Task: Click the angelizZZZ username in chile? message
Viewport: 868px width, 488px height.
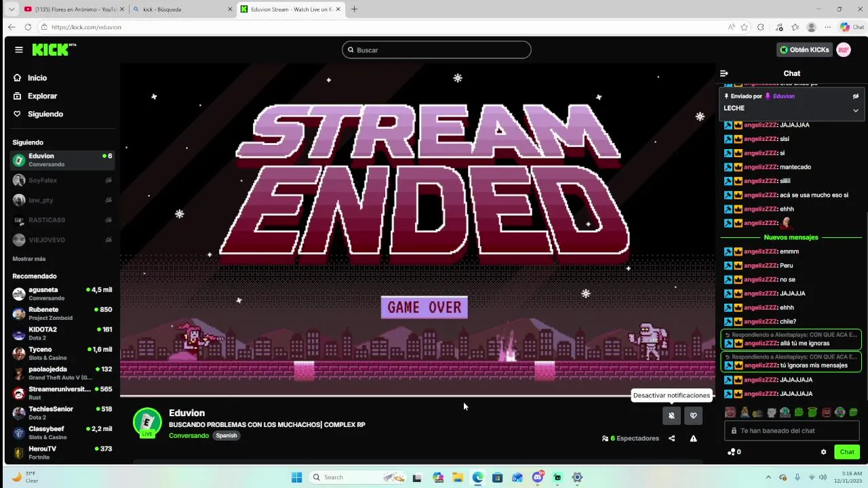Action: pyautogui.click(x=761, y=321)
